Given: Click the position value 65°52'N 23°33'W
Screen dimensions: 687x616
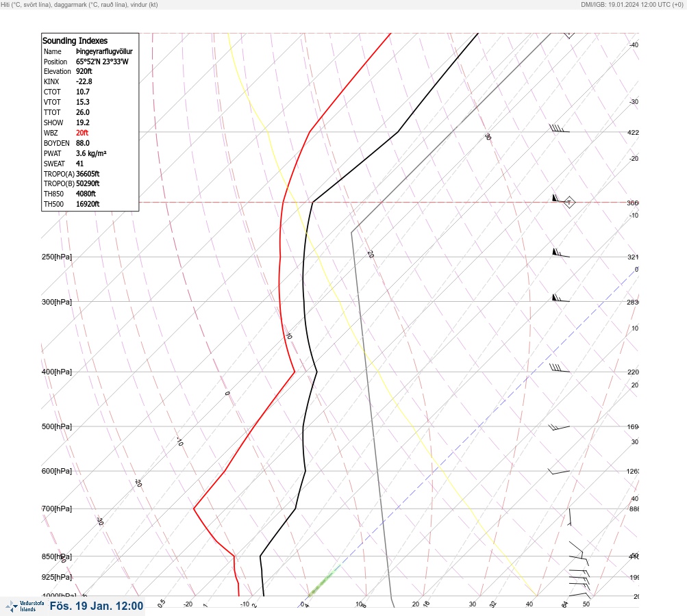Looking at the screenshot, I should coord(102,62).
